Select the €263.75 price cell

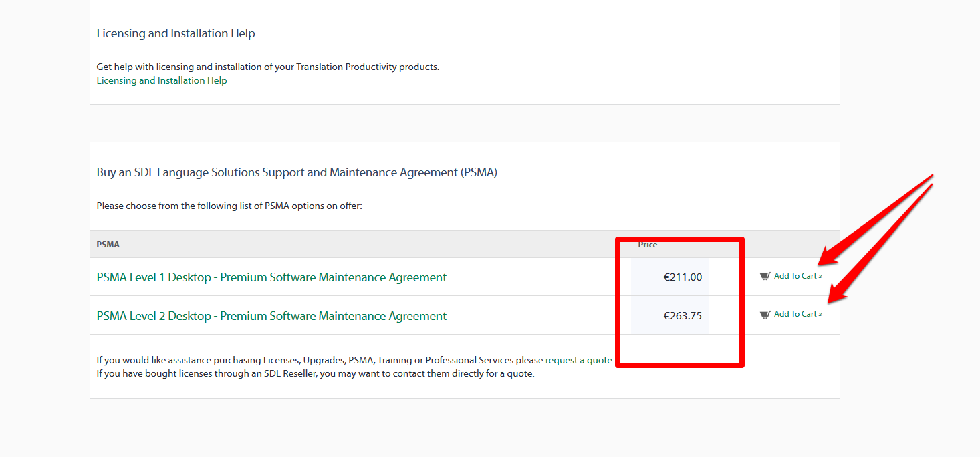tap(670, 315)
